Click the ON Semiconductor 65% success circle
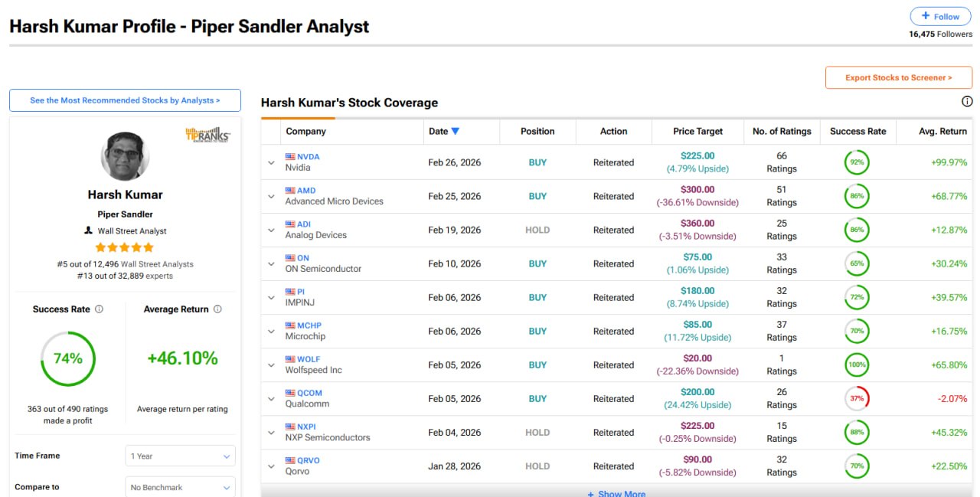 tap(857, 263)
